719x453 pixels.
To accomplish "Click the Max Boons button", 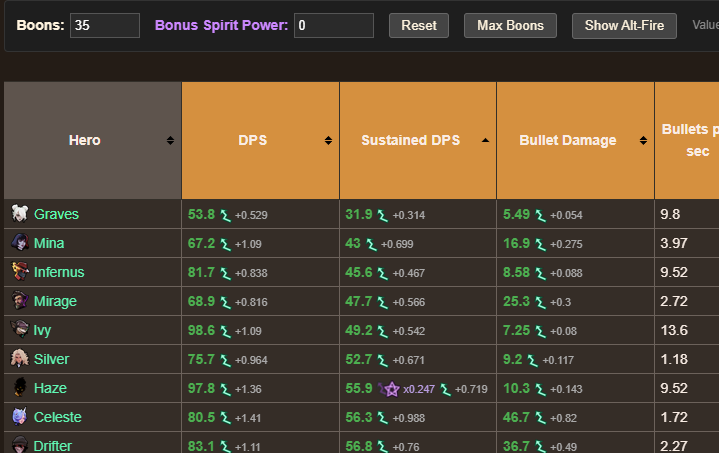I will [x=510, y=26].
